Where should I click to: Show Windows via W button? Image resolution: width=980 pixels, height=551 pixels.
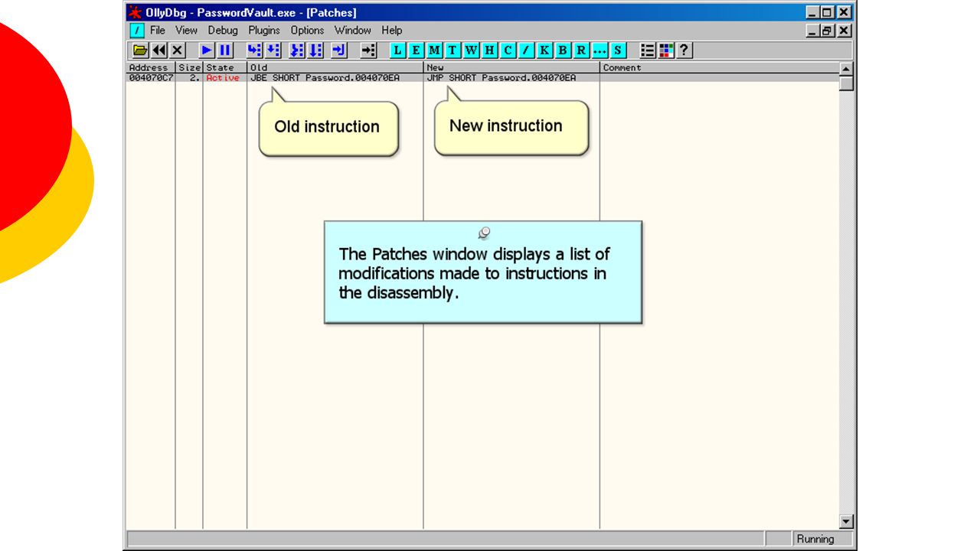(x=472, y=51)
